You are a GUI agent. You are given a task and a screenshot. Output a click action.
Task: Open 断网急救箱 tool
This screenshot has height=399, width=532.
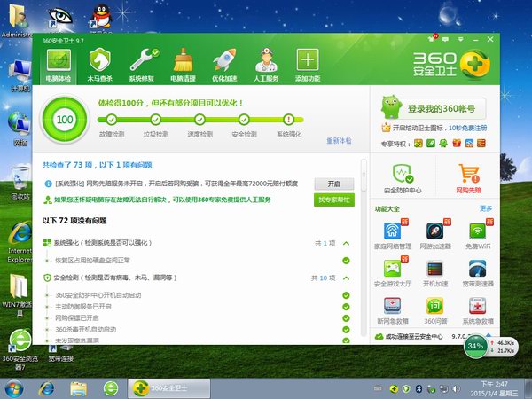point(393,310)
